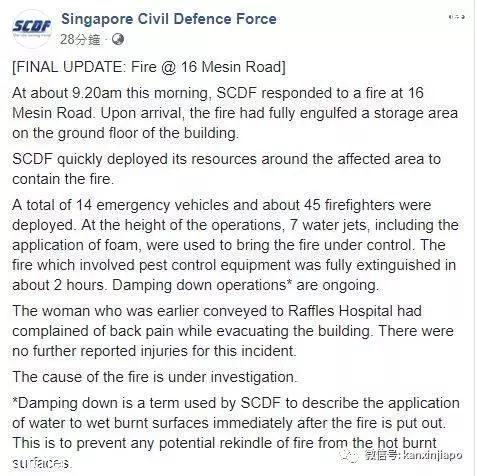
Task: Select the FINAL UPDATE headline line
Action: click(149, 67)
